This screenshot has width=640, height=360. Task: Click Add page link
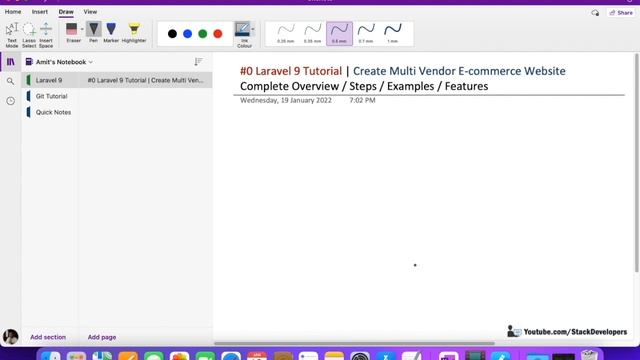(x=102, y=337)
